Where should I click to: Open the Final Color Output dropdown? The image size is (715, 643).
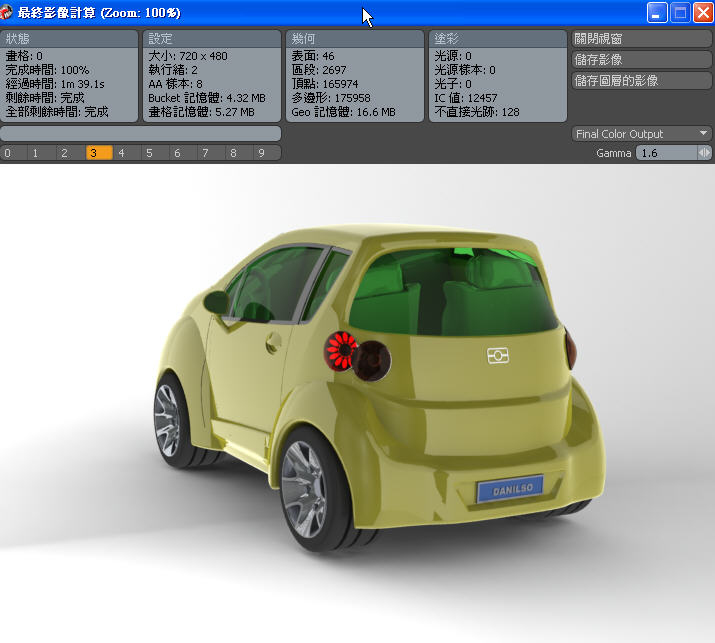641,134
